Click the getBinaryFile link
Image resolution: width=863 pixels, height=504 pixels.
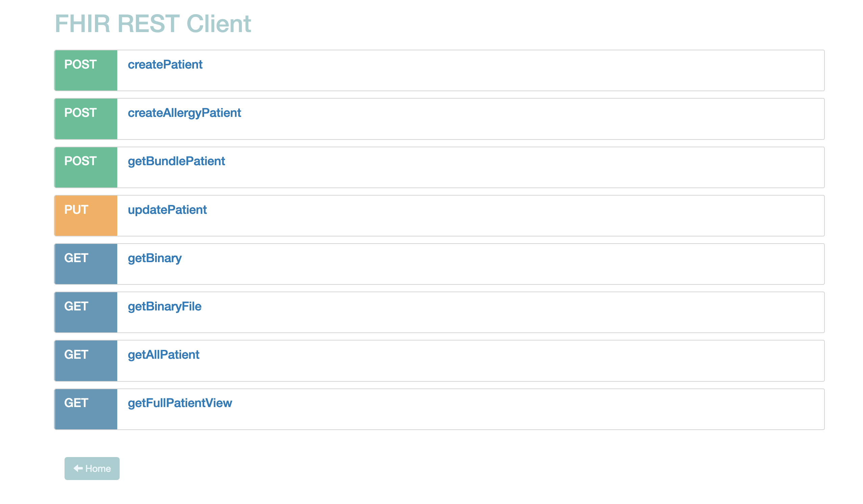click(164, 306)
